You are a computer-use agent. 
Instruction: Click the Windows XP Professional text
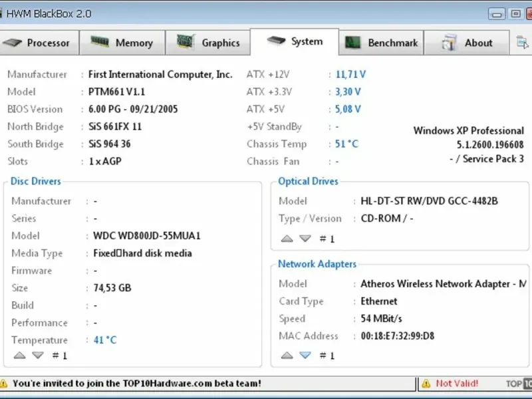[469, 130]
